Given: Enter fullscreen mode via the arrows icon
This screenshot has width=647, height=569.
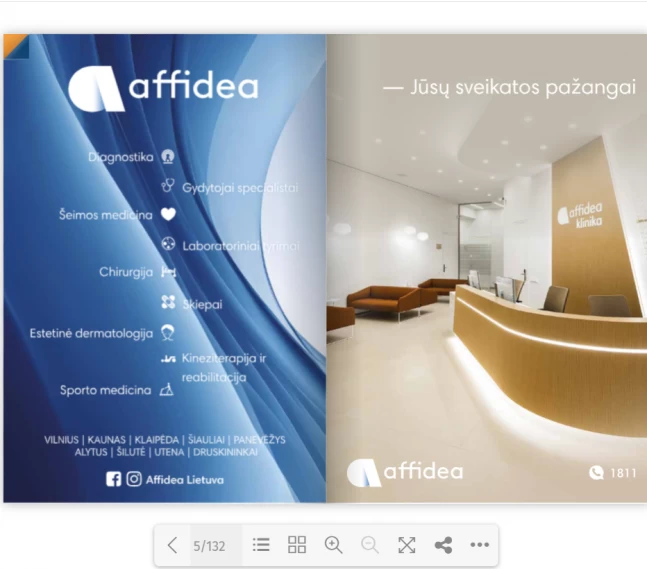Looking at the screenshot, I should [x=406, y=545].
